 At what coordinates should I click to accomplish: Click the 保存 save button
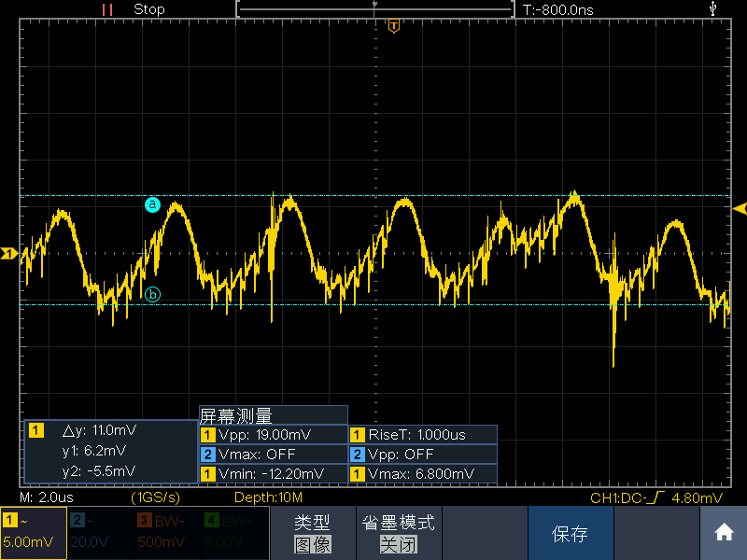pos(571,533)
